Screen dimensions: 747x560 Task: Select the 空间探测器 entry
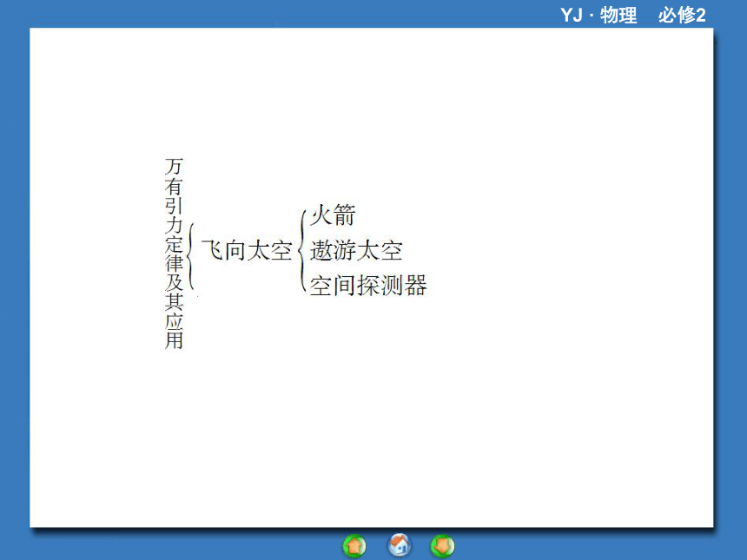(367, 286)
